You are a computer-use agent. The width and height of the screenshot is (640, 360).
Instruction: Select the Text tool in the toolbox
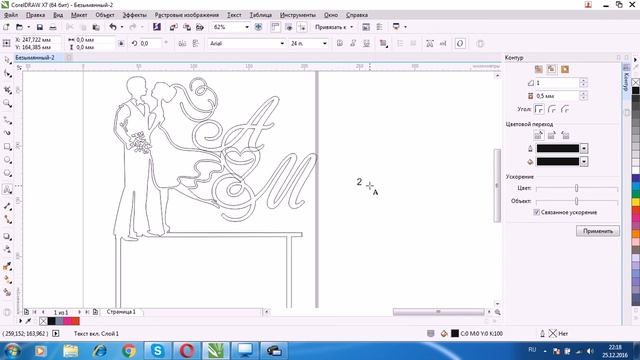click(7, 190)
